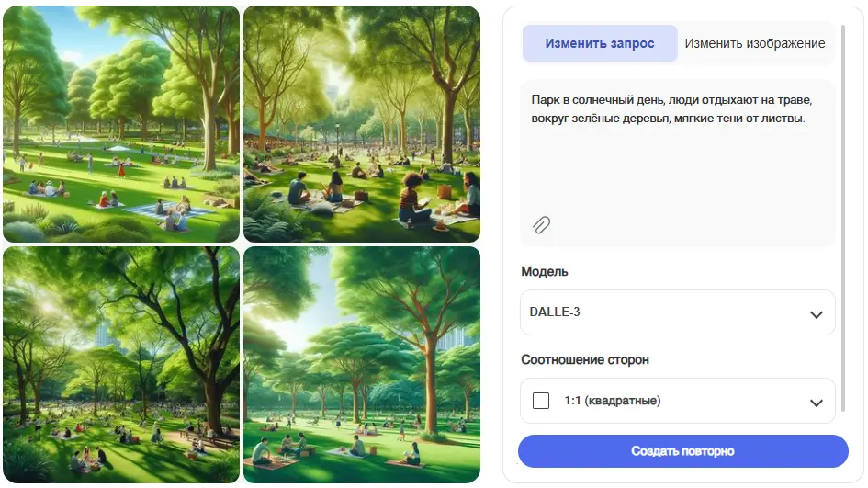
Task: Click the Соотношение сторон label
Action: pos(584,359)
